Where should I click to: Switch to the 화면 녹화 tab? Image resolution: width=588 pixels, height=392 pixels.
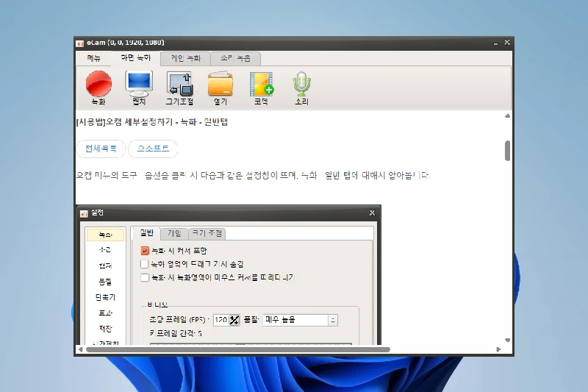[x=135, y=58]
